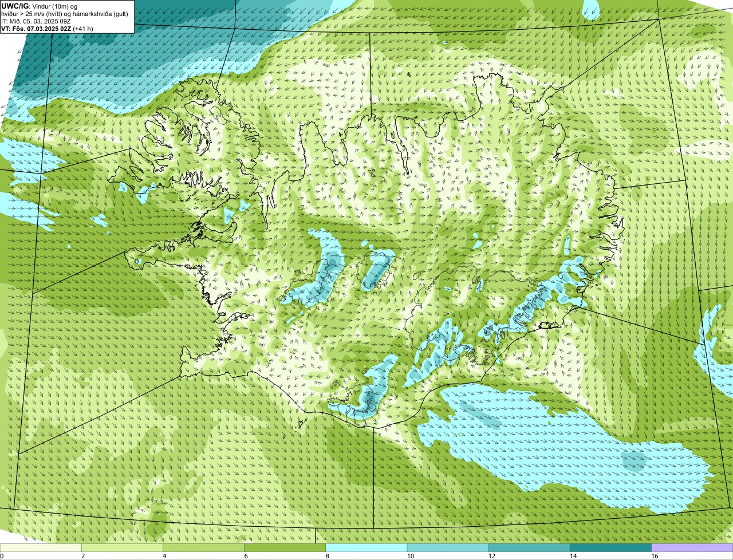The height and width of the screenshot is (560, 733).
Task: Click the legend swatch between 10 and 12
Action: click(448, 548)
